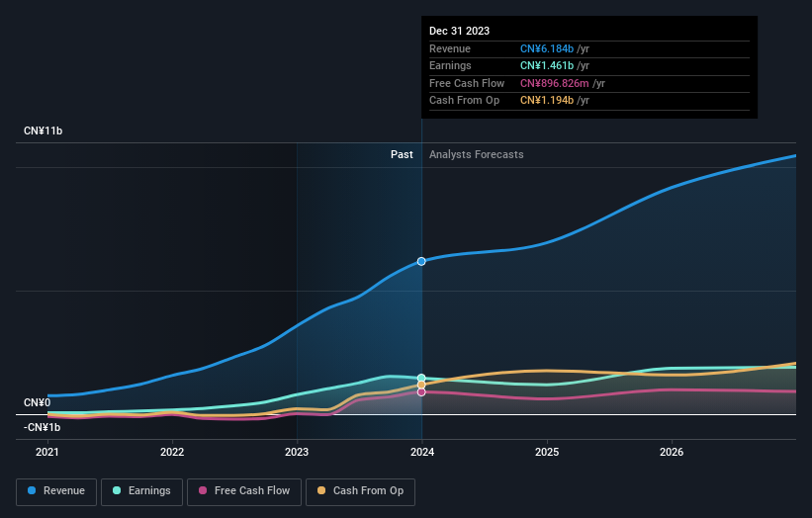The height and width of the screenshot is (518, 812).
Task: Click the 2023 x-axis label
Action: pyautogui.click(x=297, y=452)
